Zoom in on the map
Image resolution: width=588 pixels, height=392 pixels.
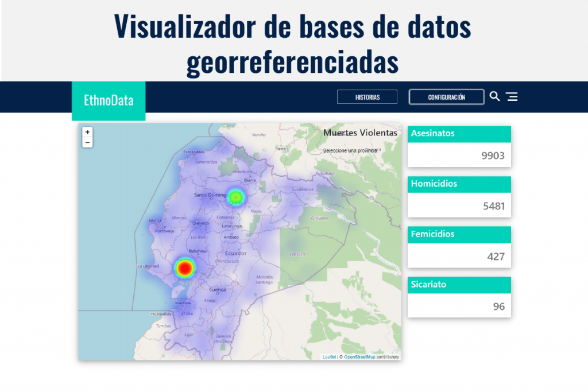point(87,132)
